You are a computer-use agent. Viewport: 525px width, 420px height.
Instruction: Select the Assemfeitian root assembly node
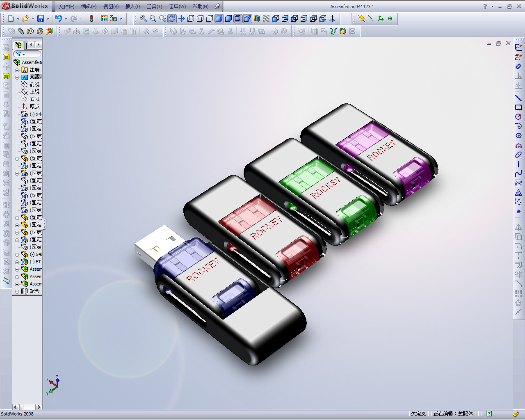point(28,62)
